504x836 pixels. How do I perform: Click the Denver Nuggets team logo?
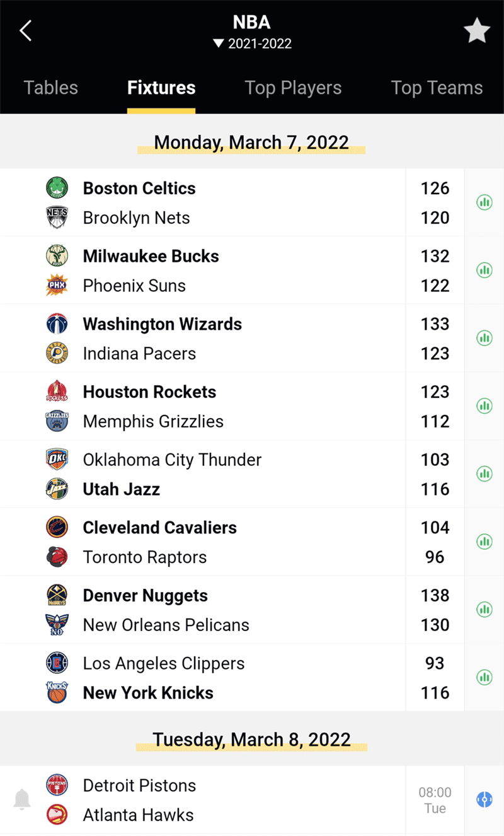57,595
